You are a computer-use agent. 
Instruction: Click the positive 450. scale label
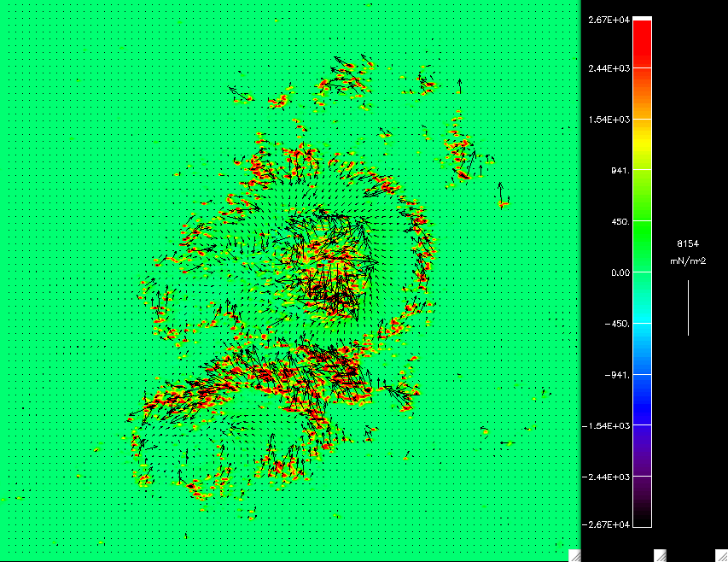(620, 221)
